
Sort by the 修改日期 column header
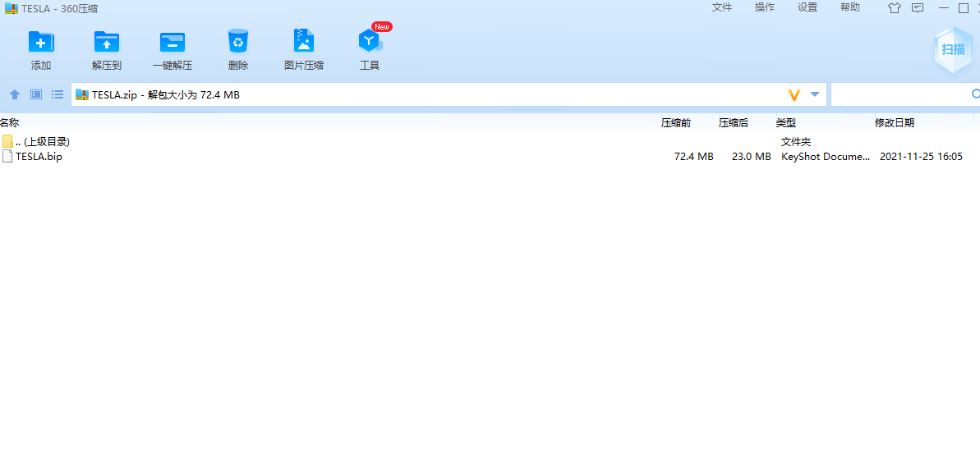click(x=895, y=123)
